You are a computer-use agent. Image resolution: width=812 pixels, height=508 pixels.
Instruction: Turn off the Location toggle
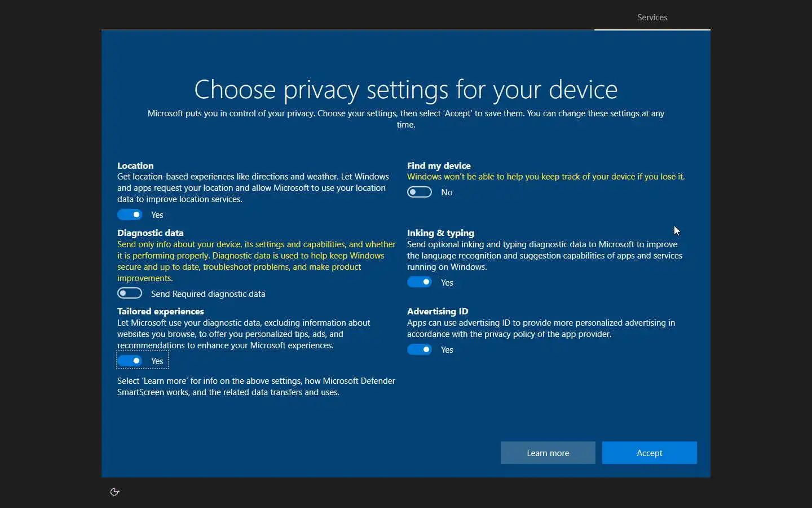coord(130,214)
